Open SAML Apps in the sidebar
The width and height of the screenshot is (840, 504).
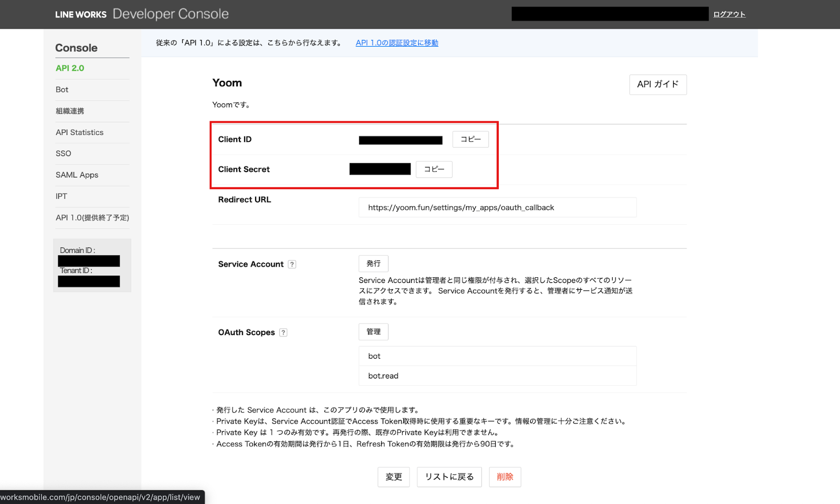pyautogui.click(x=77, y=175)
